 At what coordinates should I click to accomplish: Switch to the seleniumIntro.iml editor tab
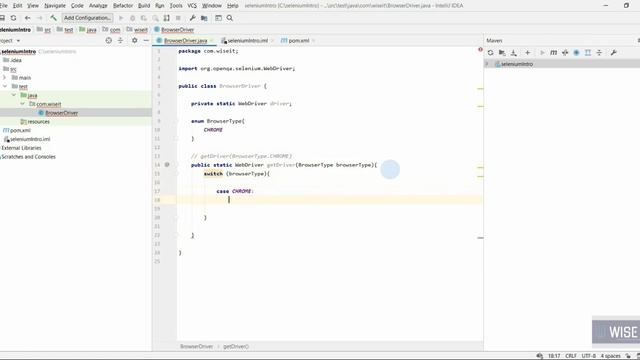(x=247, y=40)
